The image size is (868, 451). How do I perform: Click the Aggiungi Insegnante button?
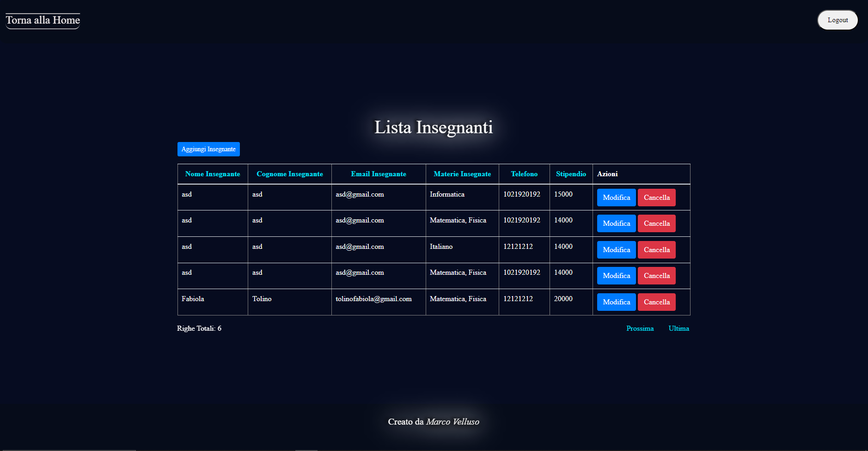coord(208,149)
